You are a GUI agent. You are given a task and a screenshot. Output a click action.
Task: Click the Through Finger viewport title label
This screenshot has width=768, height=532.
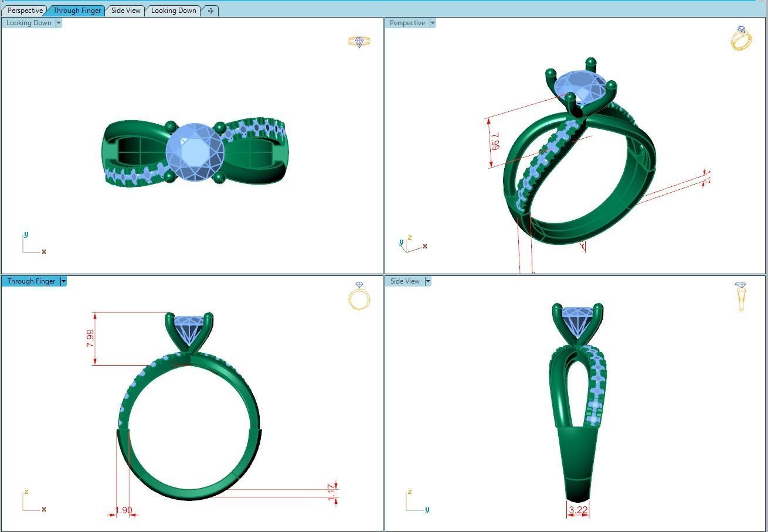pyautogui.click(x=31, y=281)
